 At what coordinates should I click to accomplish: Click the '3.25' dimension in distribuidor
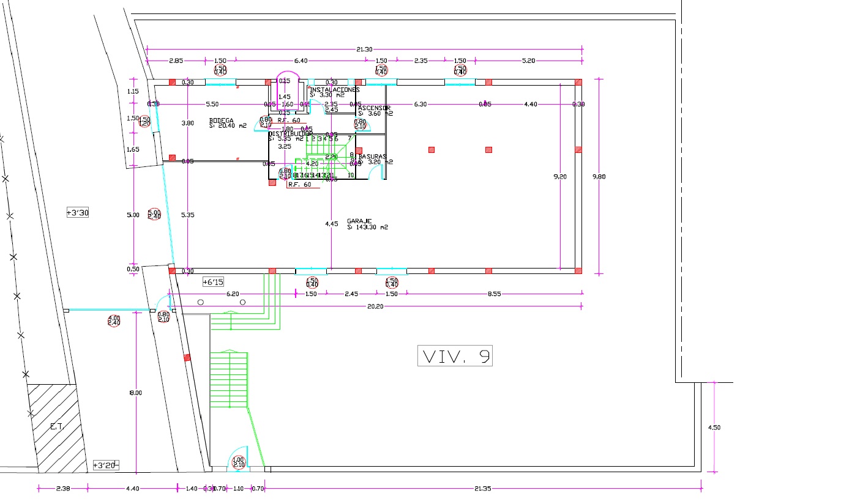(x=285, y=147)
